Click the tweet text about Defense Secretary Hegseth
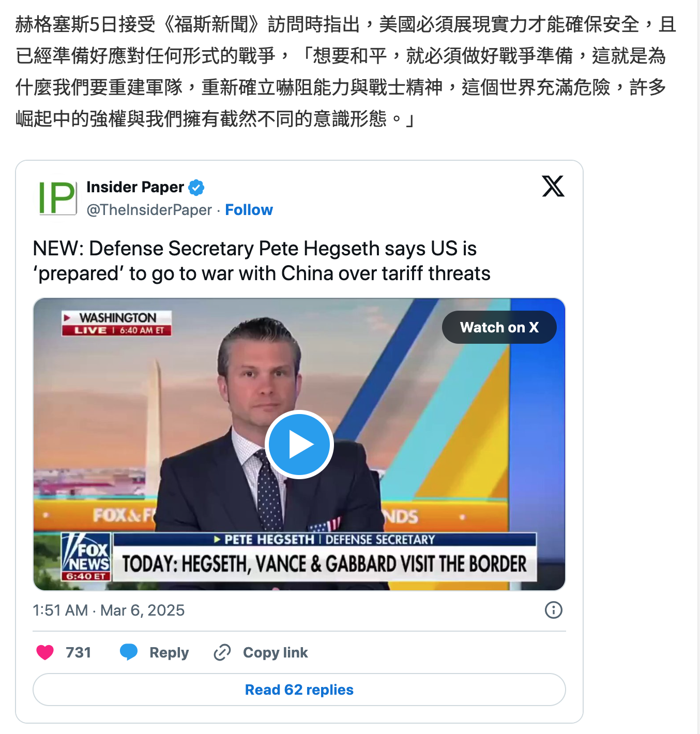 point(262,261)
